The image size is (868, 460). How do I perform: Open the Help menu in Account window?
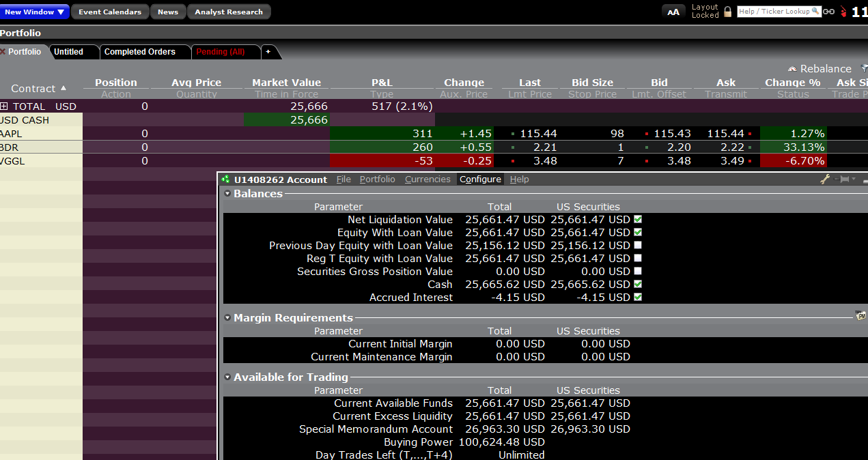point(519,179)
